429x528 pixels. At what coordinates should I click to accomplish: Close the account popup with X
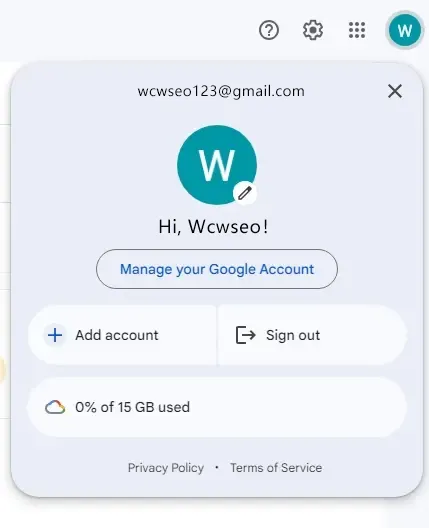pos(395,91)
